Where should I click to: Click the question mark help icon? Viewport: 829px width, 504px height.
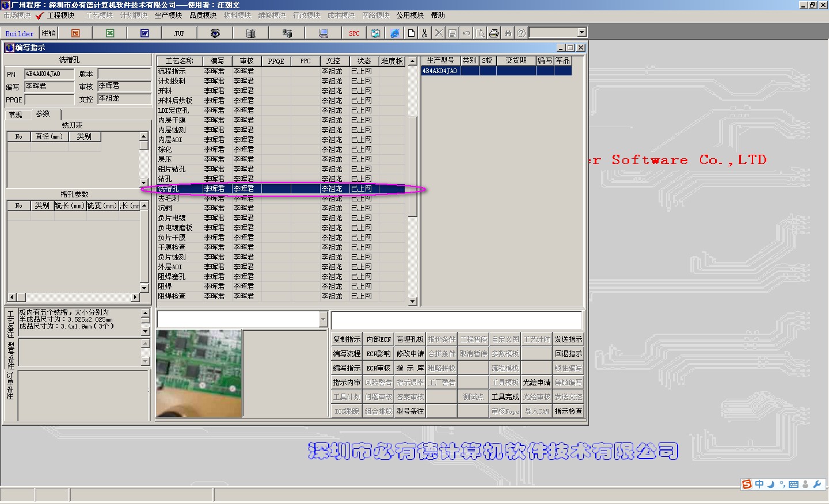pos(521,33)
